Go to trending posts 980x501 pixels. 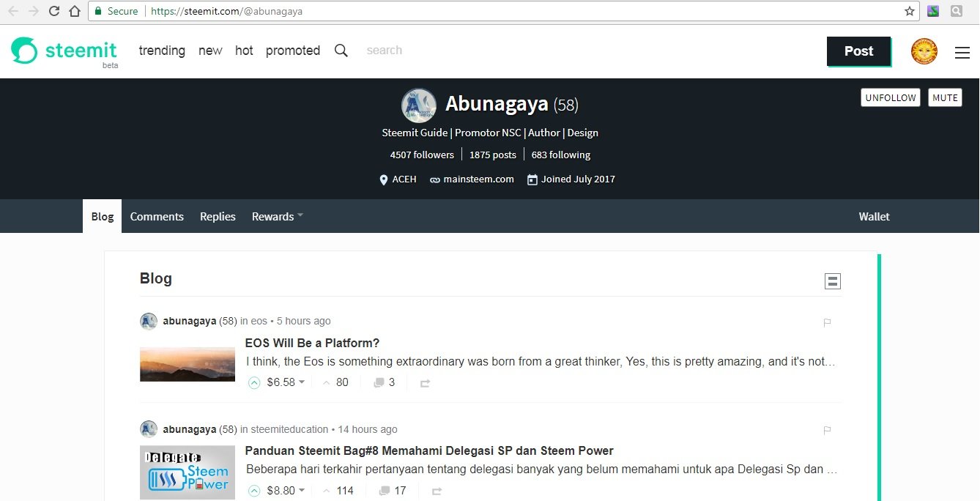162,51
